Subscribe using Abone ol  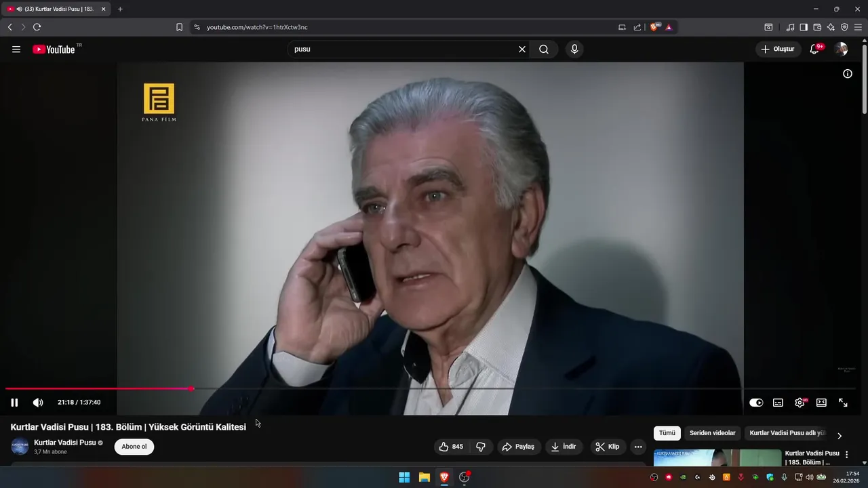[x=134, y=447]
